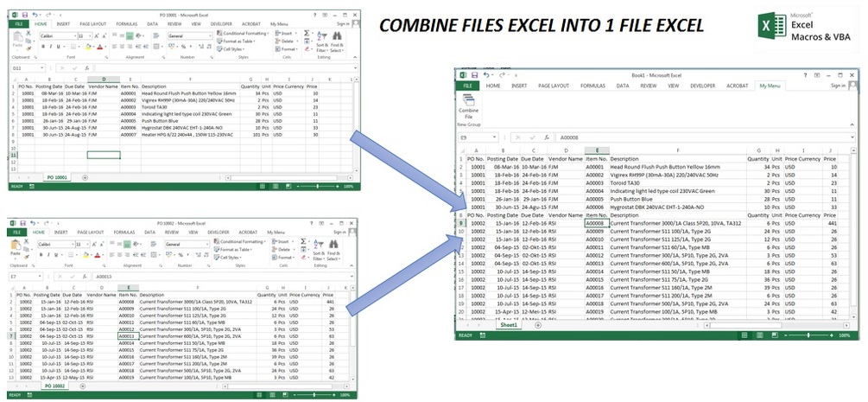Open FILE tab in Book1 window
Image resolution: width=868 pixels, height=402 pixels.
pyautogui.click(x=468, y=86)
